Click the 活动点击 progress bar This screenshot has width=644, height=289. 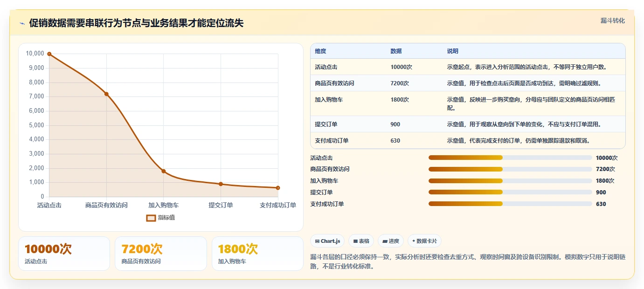click(x=510, y=158)
